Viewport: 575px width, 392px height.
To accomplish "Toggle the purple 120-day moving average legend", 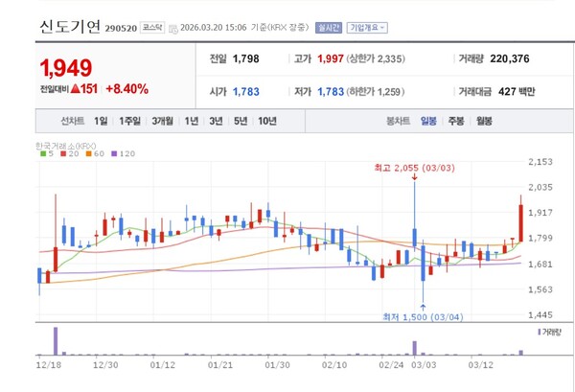I will (122, 153).
